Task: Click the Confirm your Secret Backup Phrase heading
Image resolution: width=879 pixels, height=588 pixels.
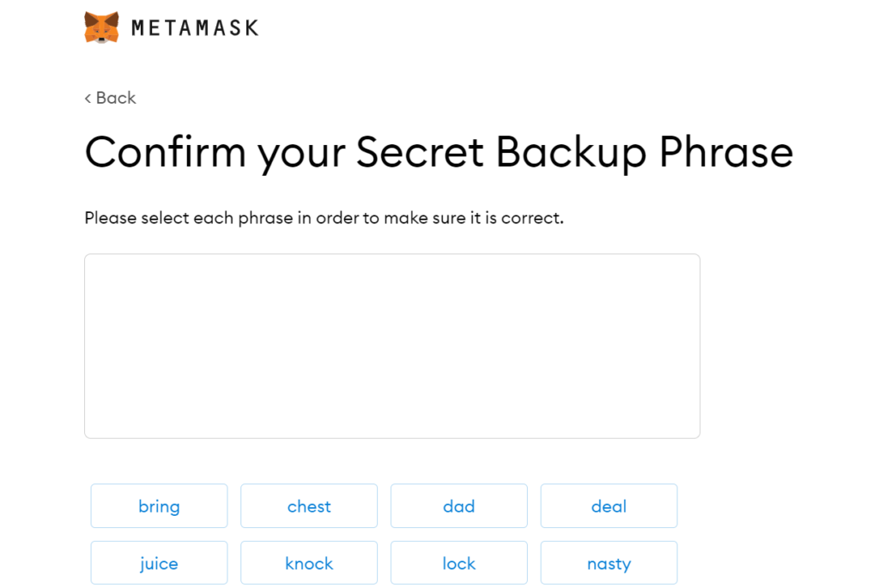Action: pos(439,153)
